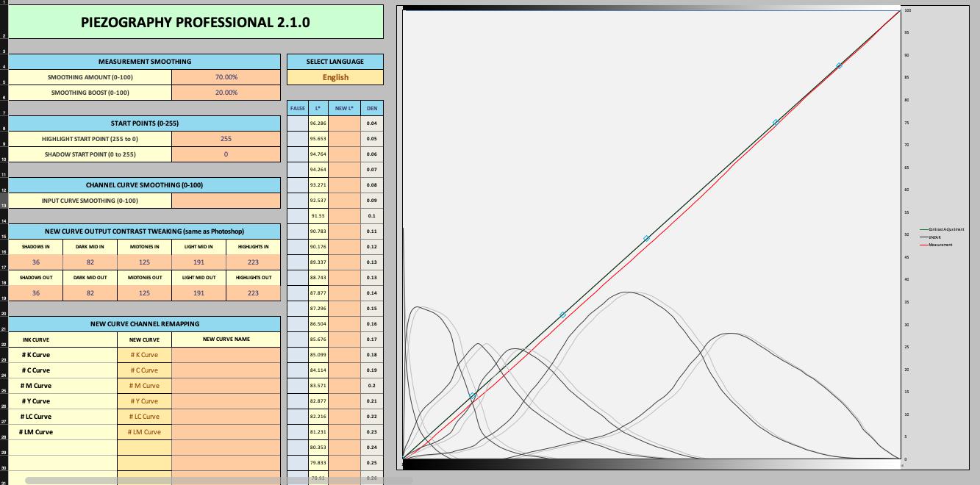Select L* value 95.653
The height and width of the screenshot is (485, 980).
point(318,139)
